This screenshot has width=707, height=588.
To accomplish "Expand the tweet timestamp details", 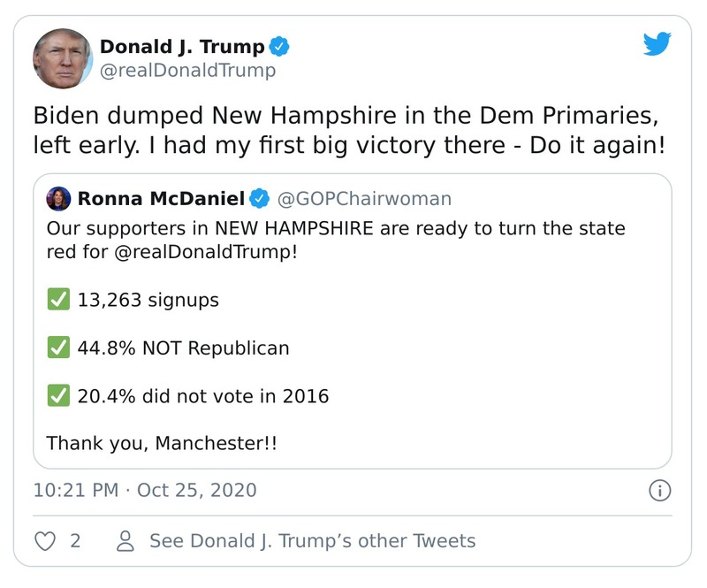I will point(141,489).
